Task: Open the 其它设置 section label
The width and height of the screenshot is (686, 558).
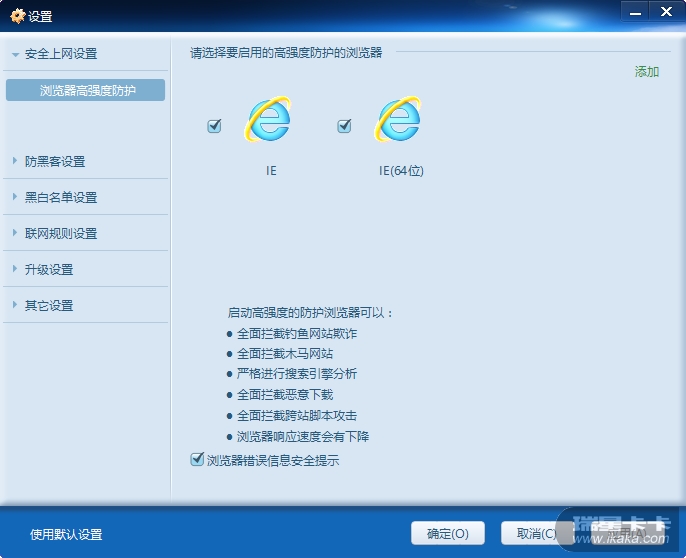Action: 49,305
